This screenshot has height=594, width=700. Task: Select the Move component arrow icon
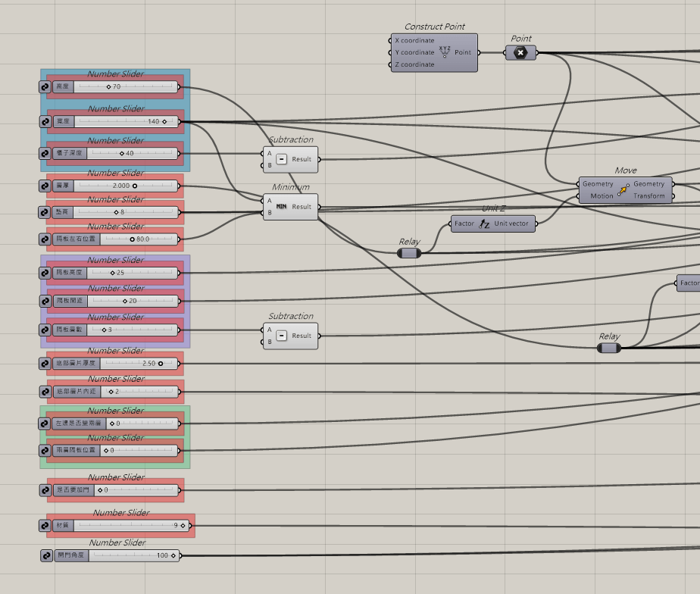tap(623, 190)
